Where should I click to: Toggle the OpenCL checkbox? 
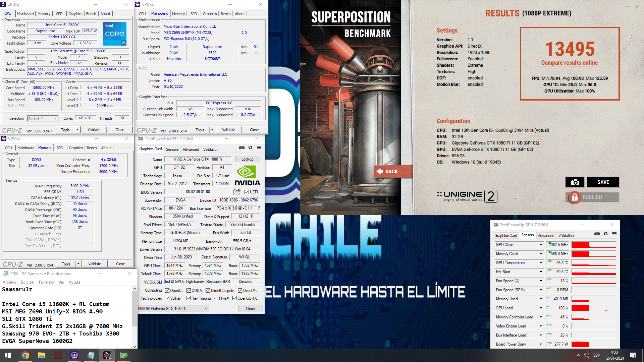pos(167,291)
